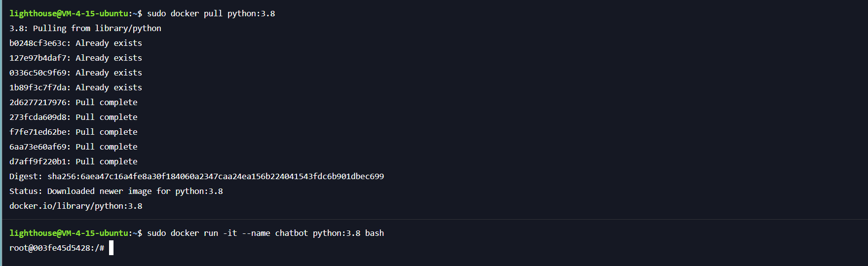Screen dimensions: 868x266
Task: Click the 3.8: Pulling from library/python line
Action: coord(85,29)
